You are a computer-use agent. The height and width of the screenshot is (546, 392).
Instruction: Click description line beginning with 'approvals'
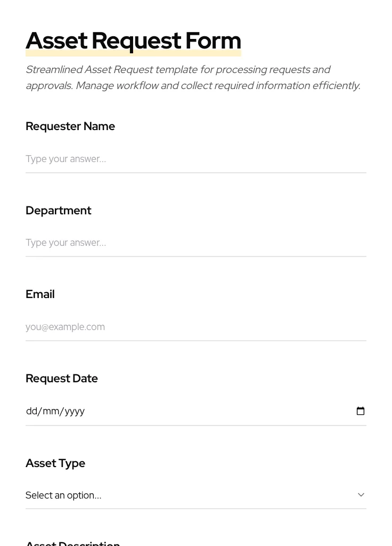click(x=193, y=85)
